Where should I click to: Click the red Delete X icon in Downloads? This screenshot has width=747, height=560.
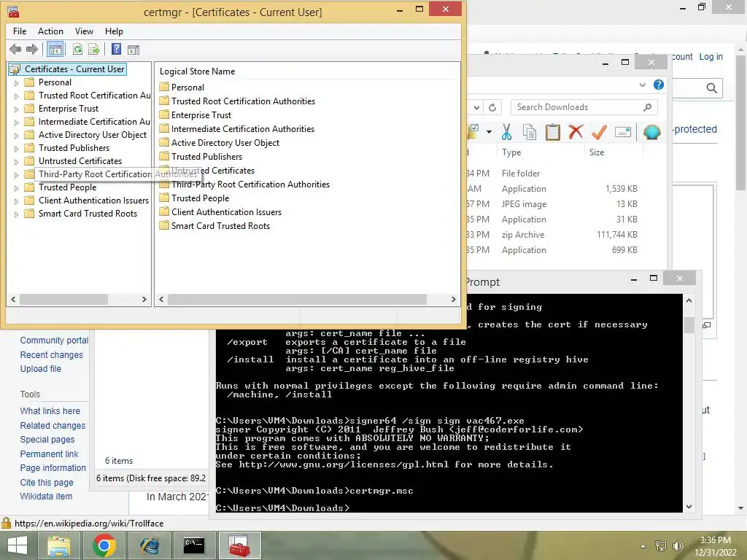[576, 131]
